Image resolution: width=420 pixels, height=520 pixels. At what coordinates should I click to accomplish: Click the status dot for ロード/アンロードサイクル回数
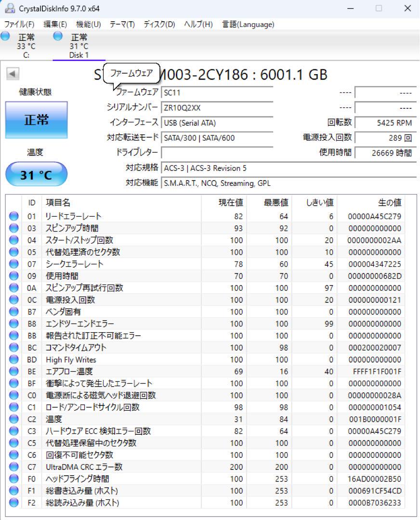[x=14, y=407]
